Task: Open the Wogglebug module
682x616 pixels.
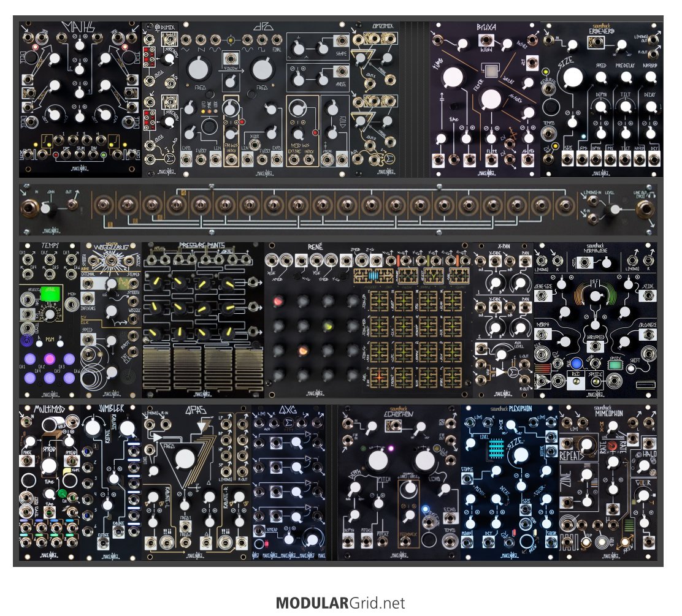Action: 112,321
